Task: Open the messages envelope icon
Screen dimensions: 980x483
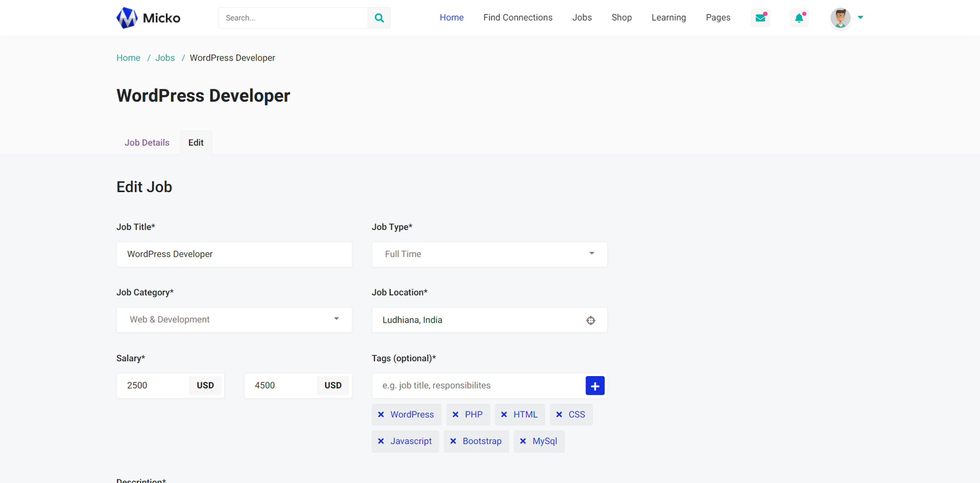Action: 760,18
